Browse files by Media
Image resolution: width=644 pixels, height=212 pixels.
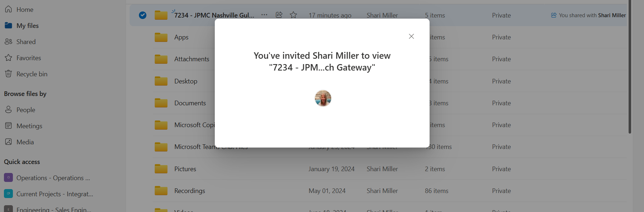pos(25,142)
